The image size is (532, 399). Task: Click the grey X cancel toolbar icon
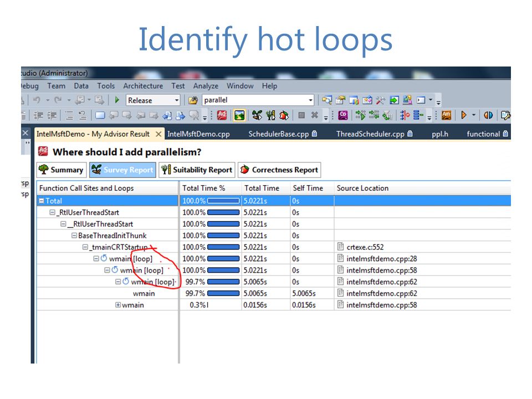coord(315,115)
